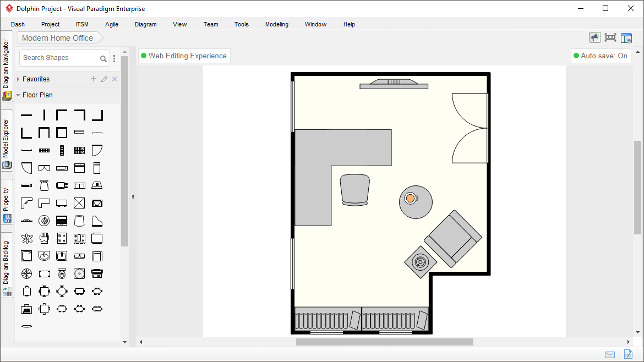Open the Team menu
The width and height of the screenshot is (644, 362).
coord(211,24)
